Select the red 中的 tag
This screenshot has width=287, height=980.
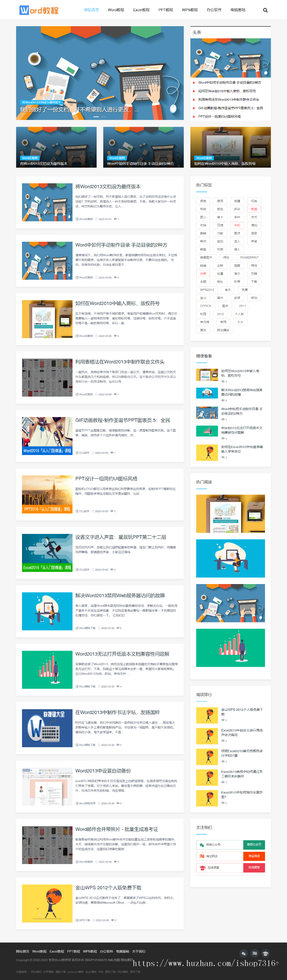coord(237,225)
